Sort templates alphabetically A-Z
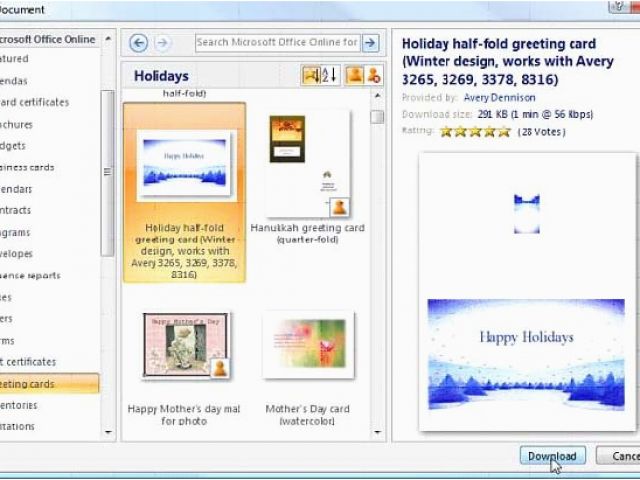This screenshot has width=640, height=480. [x=330, y=75]
